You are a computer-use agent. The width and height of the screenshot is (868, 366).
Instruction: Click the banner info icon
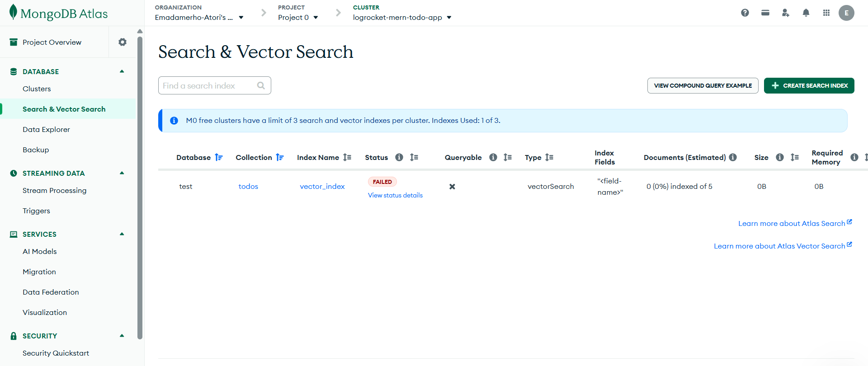[x=174, y=121]
